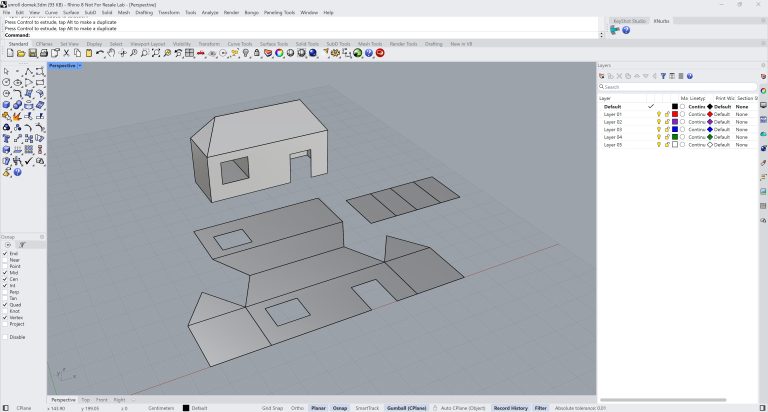Cut selection with the scissors icon
The image size is (768, 412).
(66, 53)
